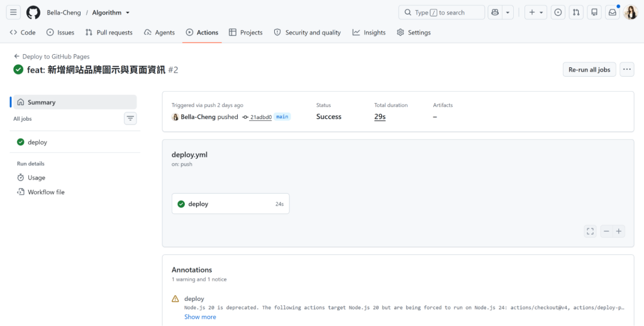Screen dimensions: 644x326
Task: Click the Success status text
Action: 328,117
